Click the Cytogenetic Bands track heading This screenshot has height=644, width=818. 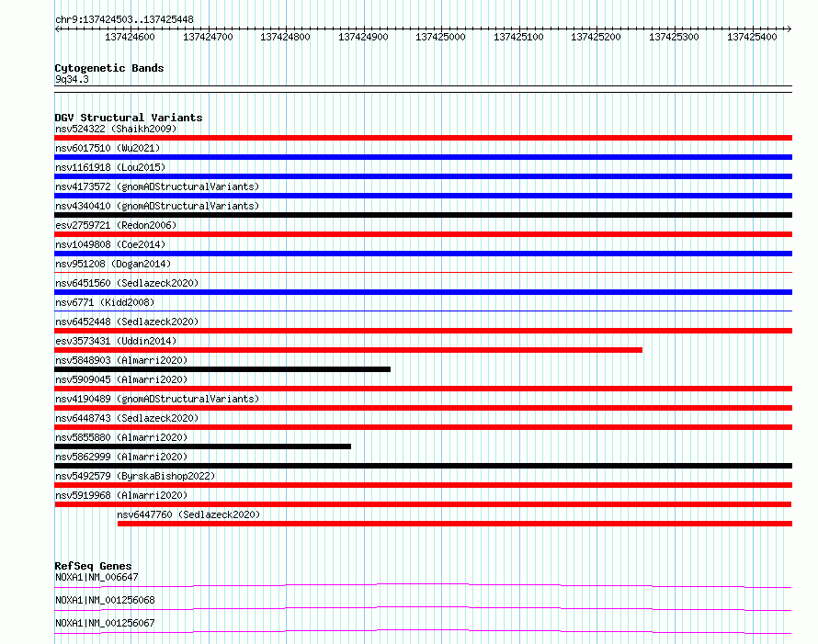109,68
